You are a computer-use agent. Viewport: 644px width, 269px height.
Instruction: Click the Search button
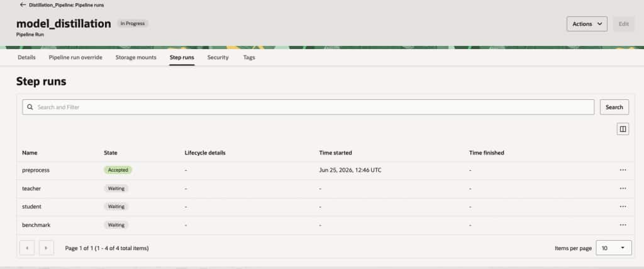point(614,107)
